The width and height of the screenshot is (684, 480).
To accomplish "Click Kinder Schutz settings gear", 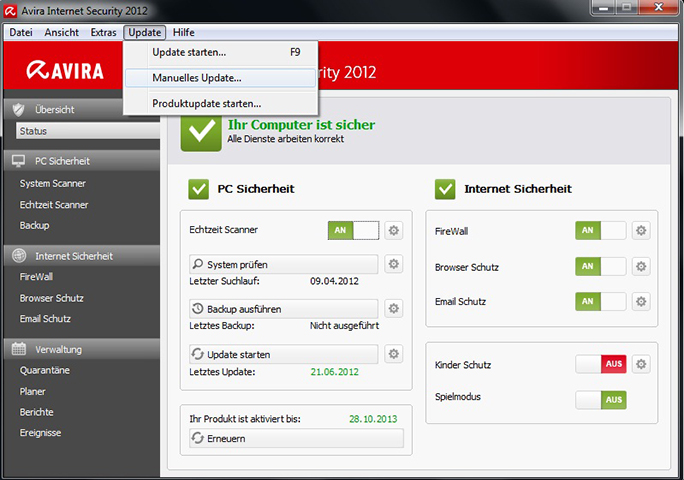I will coord(641,364).
